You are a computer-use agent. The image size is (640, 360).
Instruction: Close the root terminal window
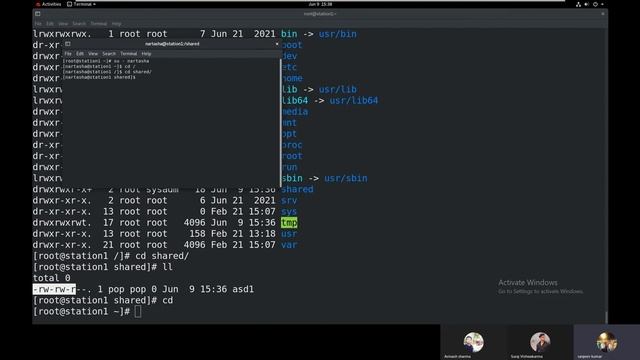(603, 14)
